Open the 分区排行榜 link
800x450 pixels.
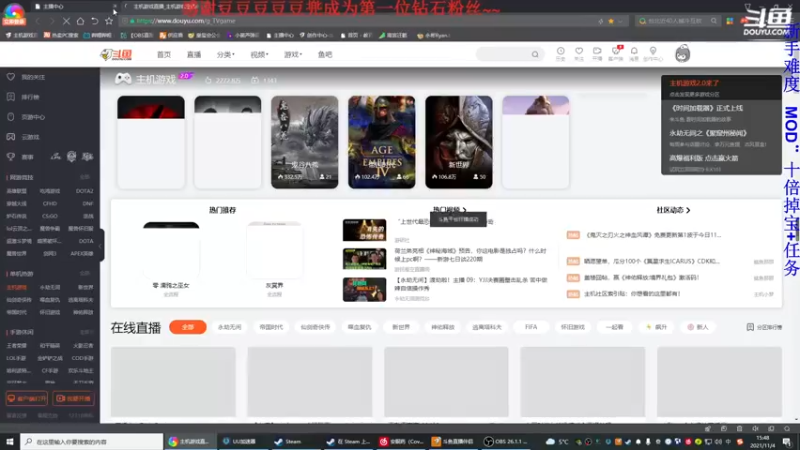tap(764, 327)
